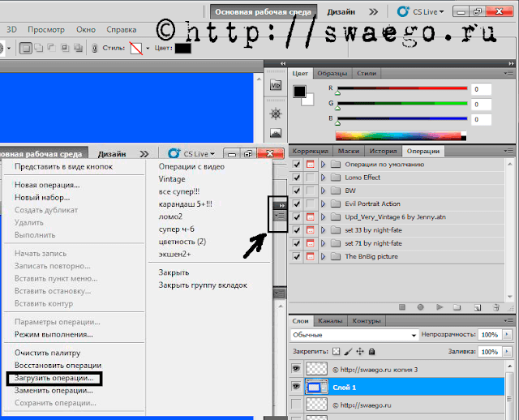Select 'Intersect shape areas' icon
Image resolution: width=519 pixels, height=420 pixels.
(65, 48)
